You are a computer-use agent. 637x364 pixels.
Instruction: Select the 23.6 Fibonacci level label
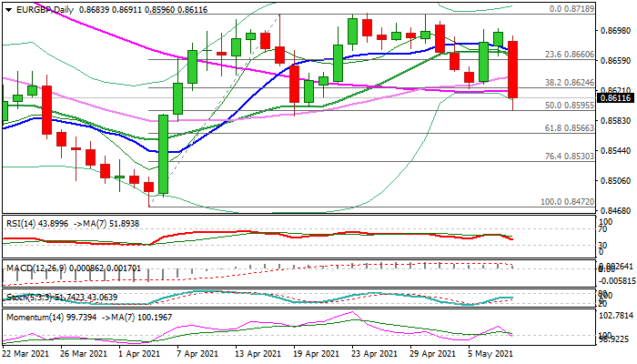[x=569, y=54]
